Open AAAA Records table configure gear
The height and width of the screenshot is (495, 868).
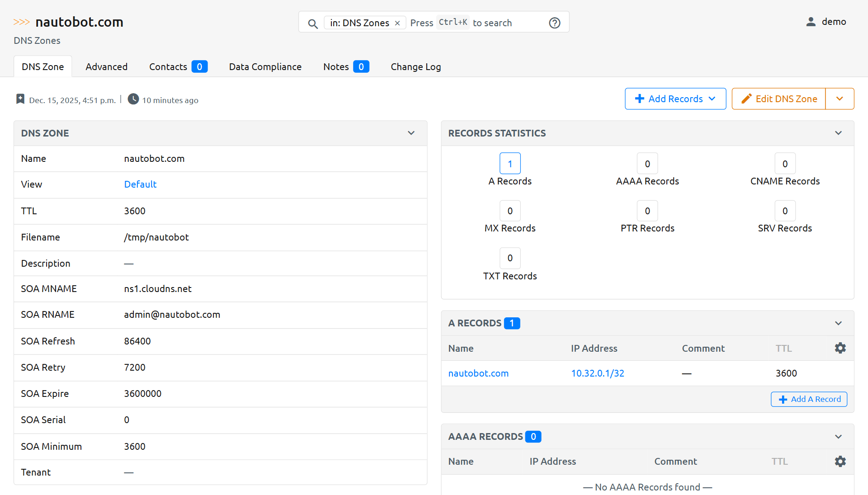pyautogui.click(x=840, y=461)
